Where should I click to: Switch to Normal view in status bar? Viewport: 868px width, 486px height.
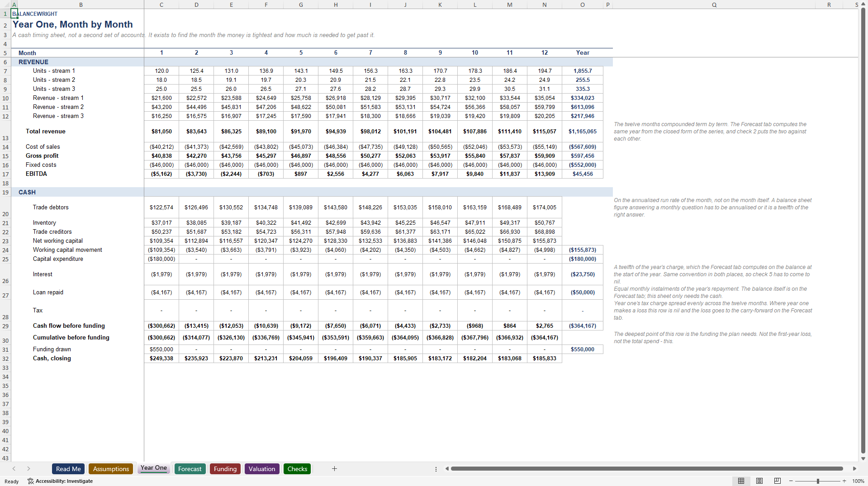(x=741, y=481)
